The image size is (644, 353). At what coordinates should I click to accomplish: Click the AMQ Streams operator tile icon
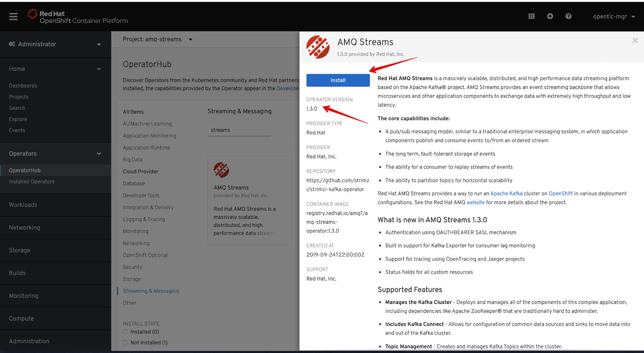(221, 170)
